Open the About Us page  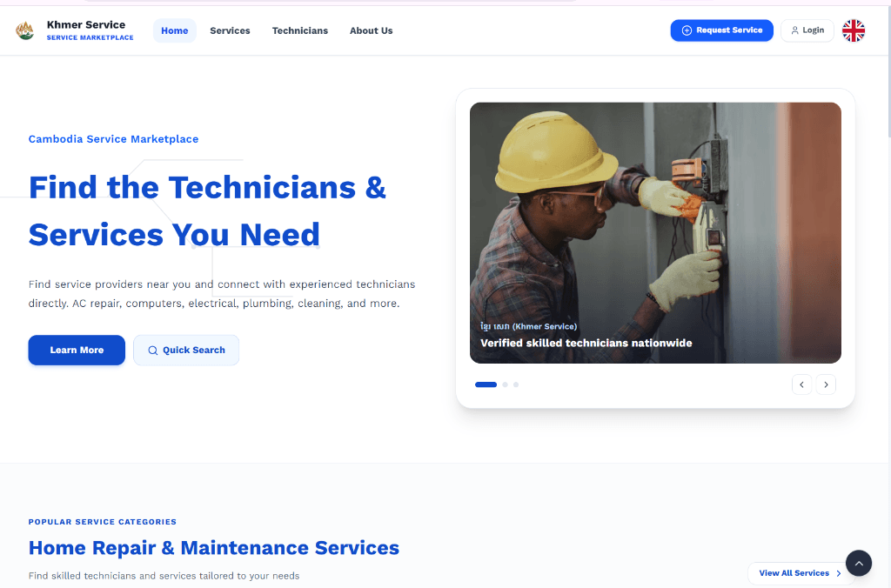[371, 30]
